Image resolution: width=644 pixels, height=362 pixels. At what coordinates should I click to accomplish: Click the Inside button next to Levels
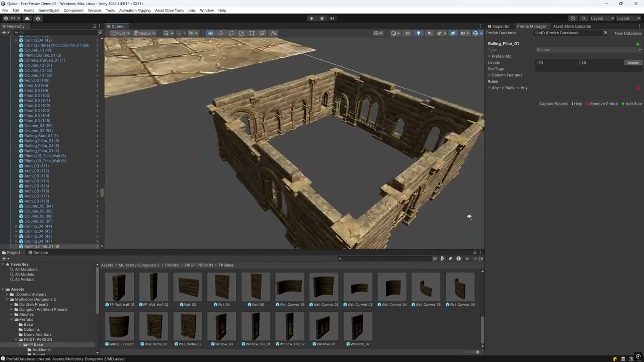coord(633,63)
